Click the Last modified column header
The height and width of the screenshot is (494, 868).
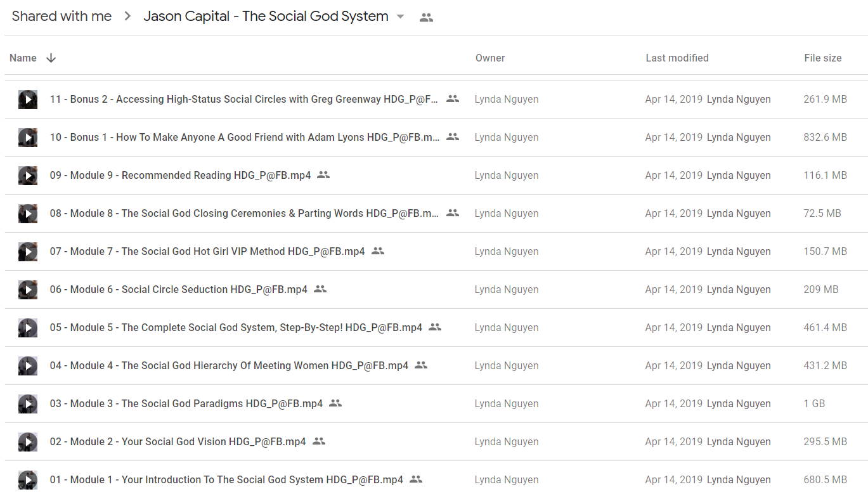tap(677, 58)
